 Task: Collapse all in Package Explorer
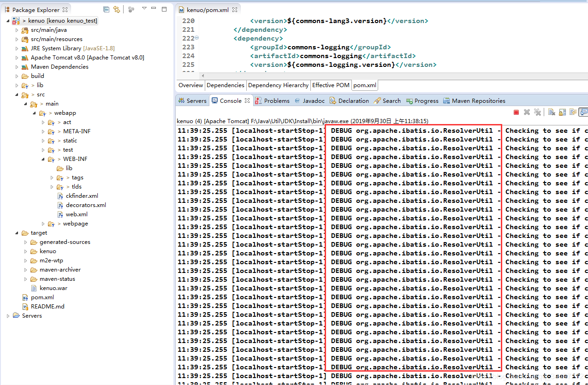107,9
